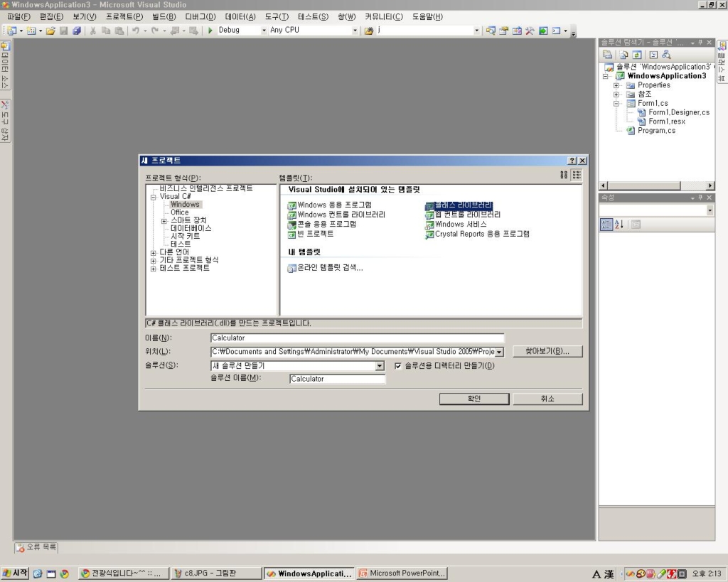
Task: Click the dialog help question mark button
Action: pyautogui.click(x=572, y=161)
